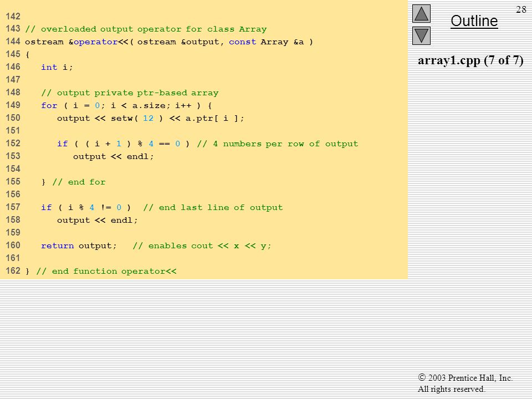Click slide number 28
Image resolution: width=532 pixels, height=399 pixels.
tap(521, 9)
